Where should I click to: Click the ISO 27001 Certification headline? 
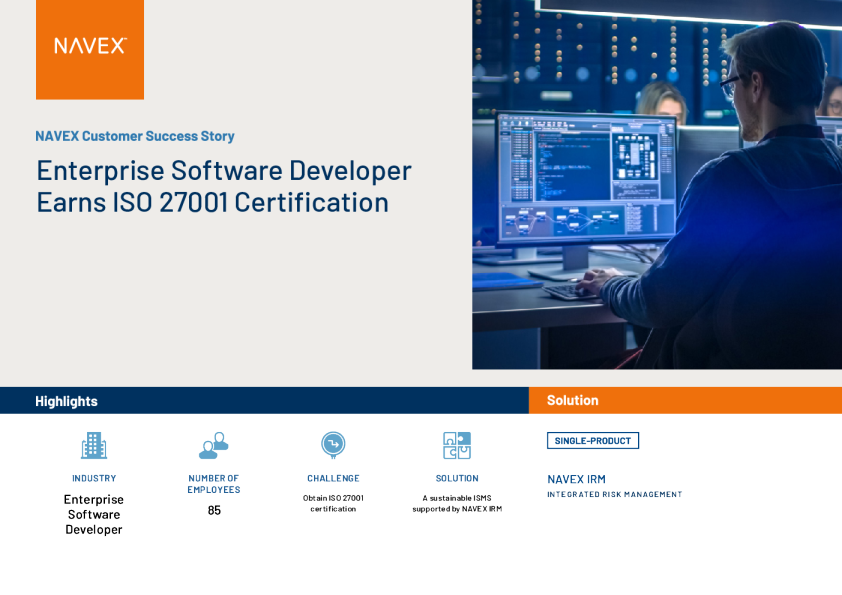click(224, 186)
